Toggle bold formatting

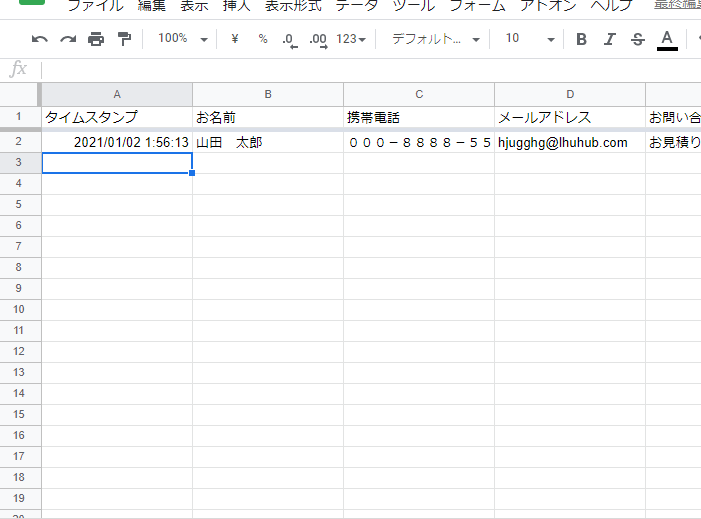[x=581, y=39]
